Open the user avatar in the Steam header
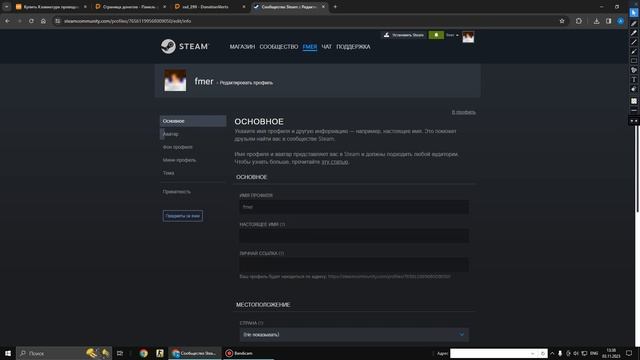 click(468, 37)
